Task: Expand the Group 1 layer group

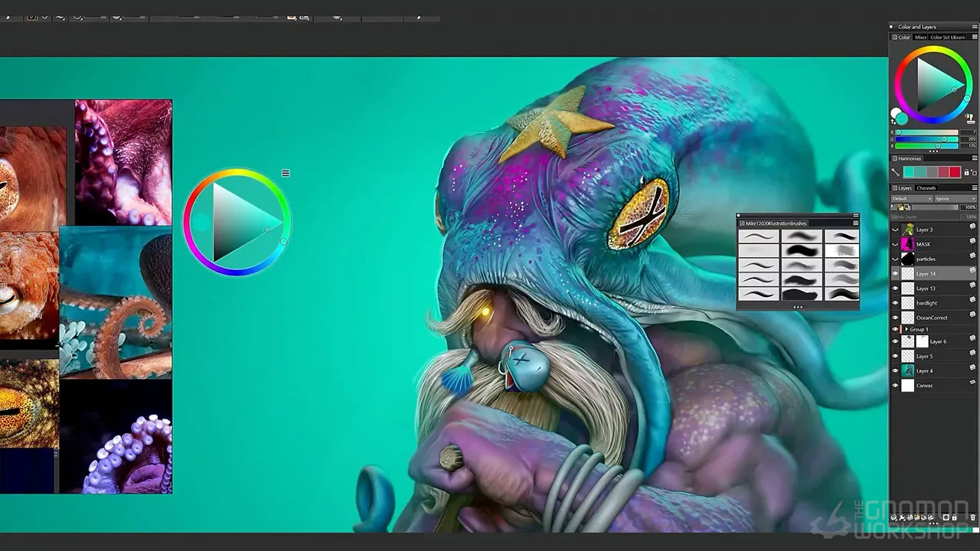Action: (x=906, y=329)
